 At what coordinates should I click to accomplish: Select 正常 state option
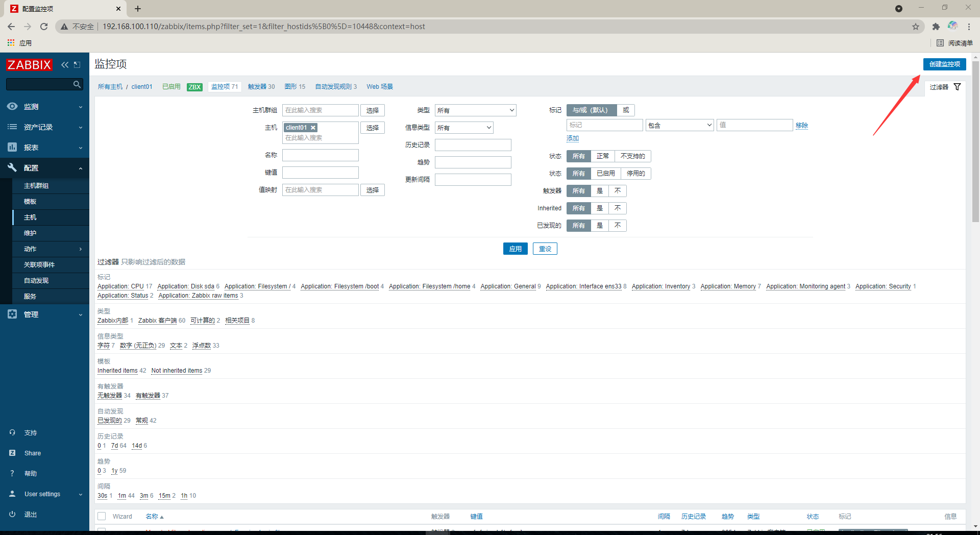pos(603,156)
